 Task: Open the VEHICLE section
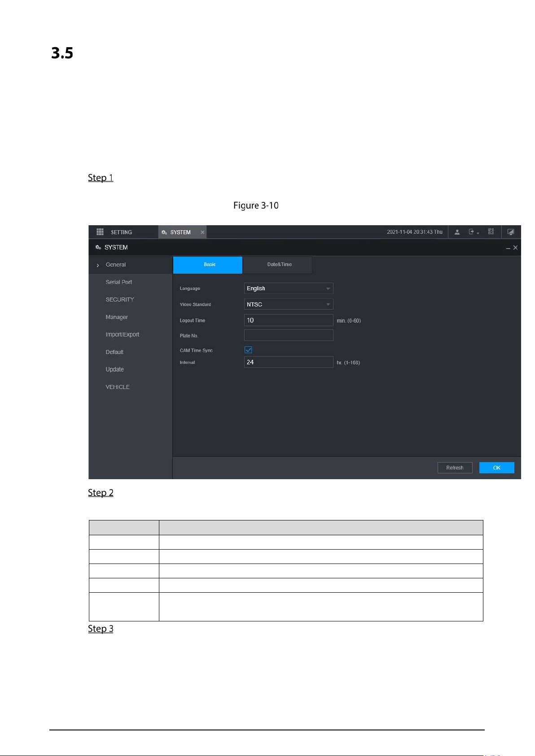tap(118, 387)
